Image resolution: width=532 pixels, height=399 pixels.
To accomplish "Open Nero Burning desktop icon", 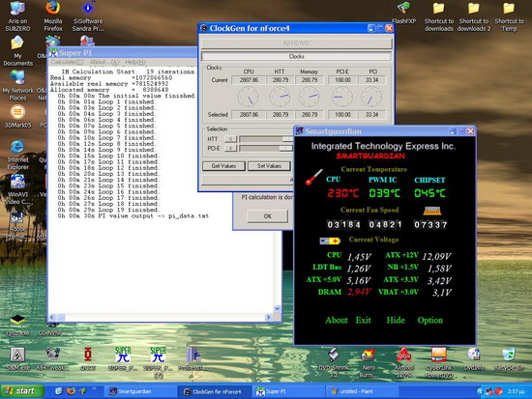I will (x=369, y=362).
